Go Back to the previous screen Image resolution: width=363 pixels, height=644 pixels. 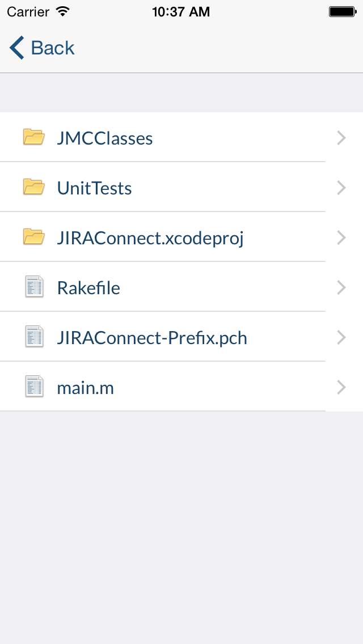(42, 48)
